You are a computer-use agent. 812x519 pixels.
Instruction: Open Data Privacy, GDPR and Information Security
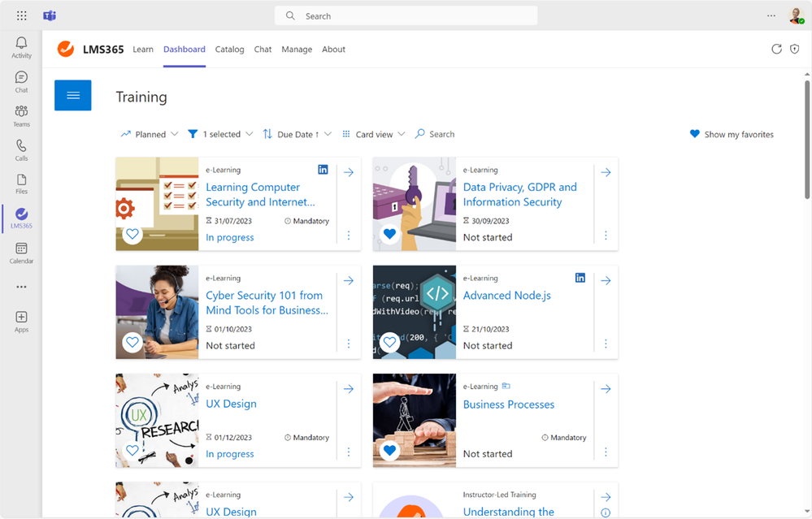click(520, 195)
